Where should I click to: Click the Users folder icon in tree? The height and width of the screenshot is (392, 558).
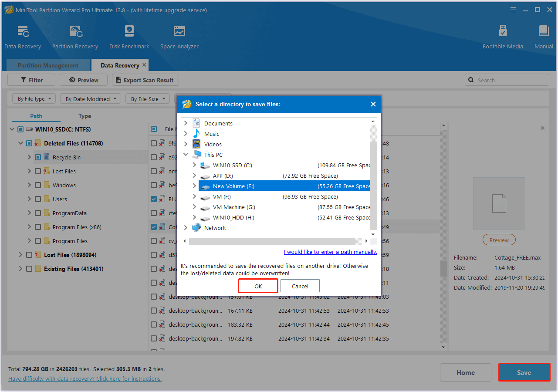[47, 199]
